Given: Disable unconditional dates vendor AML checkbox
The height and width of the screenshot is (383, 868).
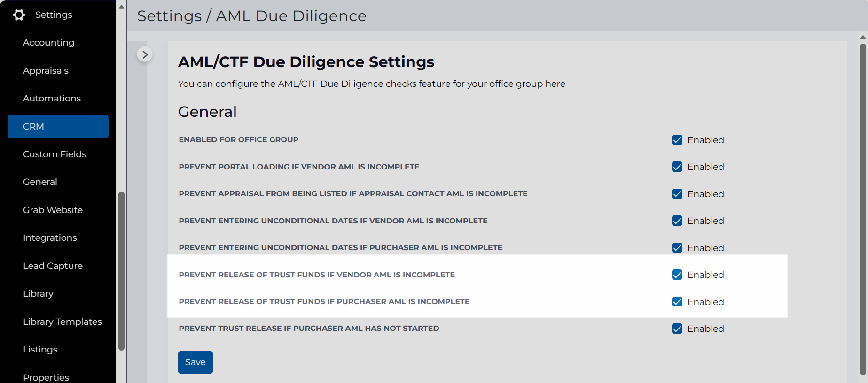Looking at the screenshot, I should click(x=677, y=221).
